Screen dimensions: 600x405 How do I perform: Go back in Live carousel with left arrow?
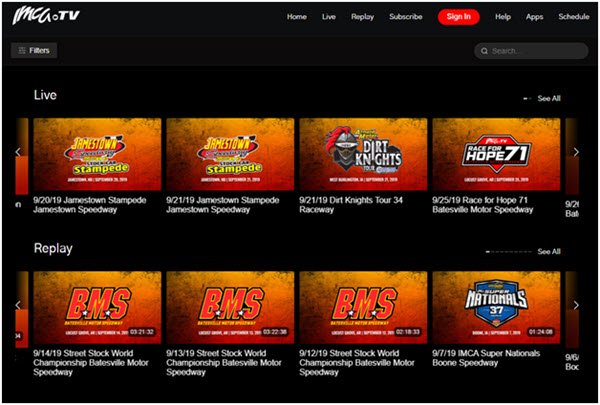(18, 152)
